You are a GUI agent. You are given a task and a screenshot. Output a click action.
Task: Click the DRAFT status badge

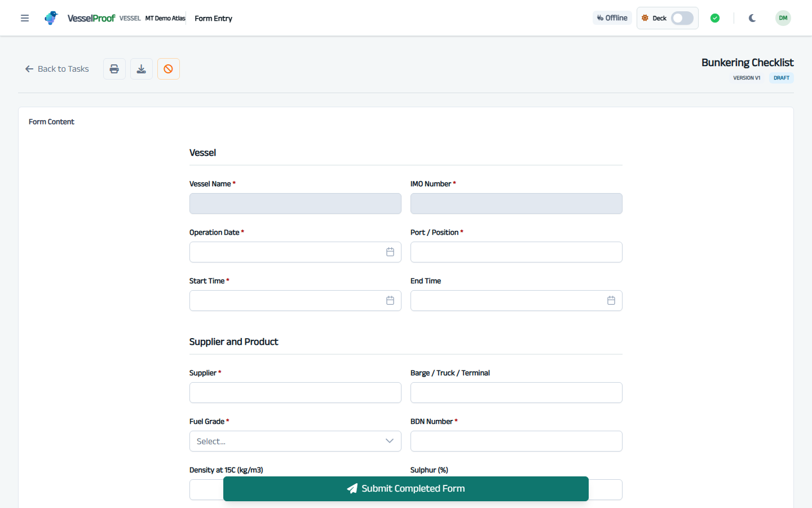pos(782,78)
